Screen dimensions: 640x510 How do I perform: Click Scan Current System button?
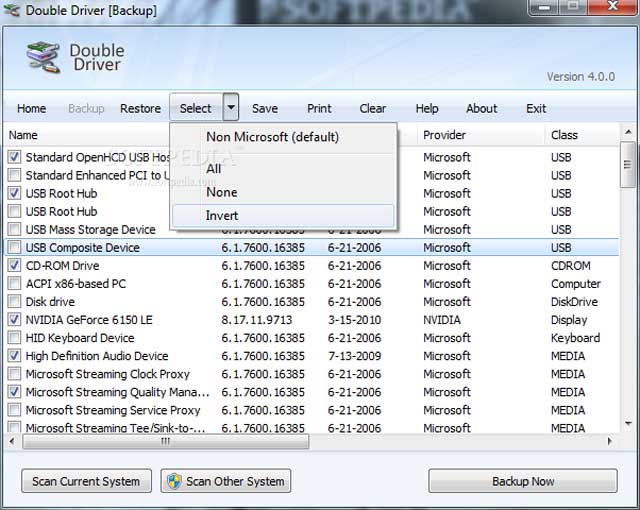pyautogui.click(x=87, y=481)
